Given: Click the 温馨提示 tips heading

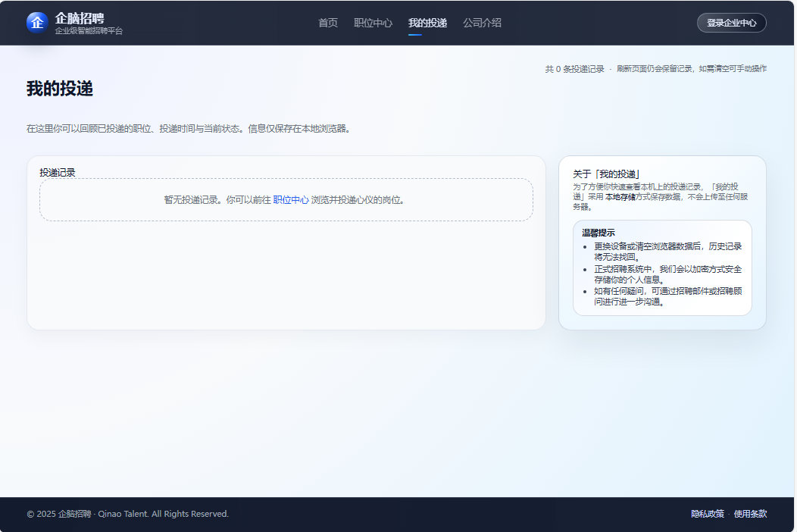Looking at the screenshot, I should pyautogui.click(x=598, y=233).
